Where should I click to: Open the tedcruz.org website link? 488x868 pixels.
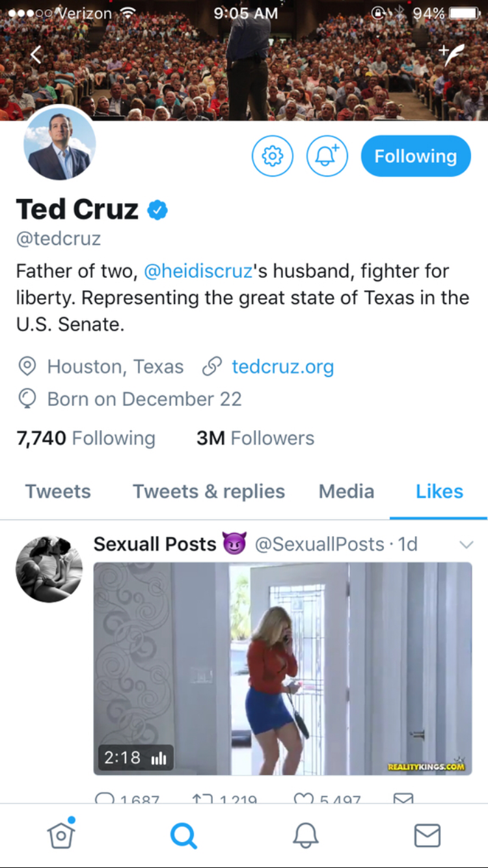point(283,366)
